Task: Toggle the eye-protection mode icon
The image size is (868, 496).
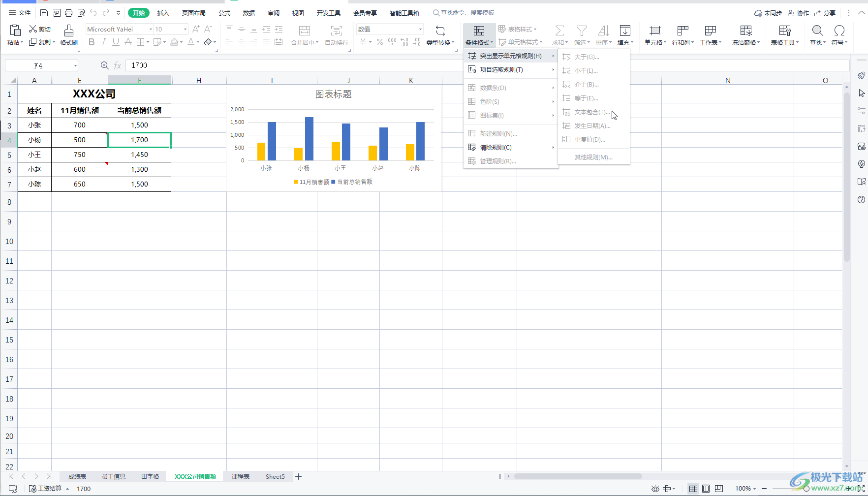Action: [655, 489]
